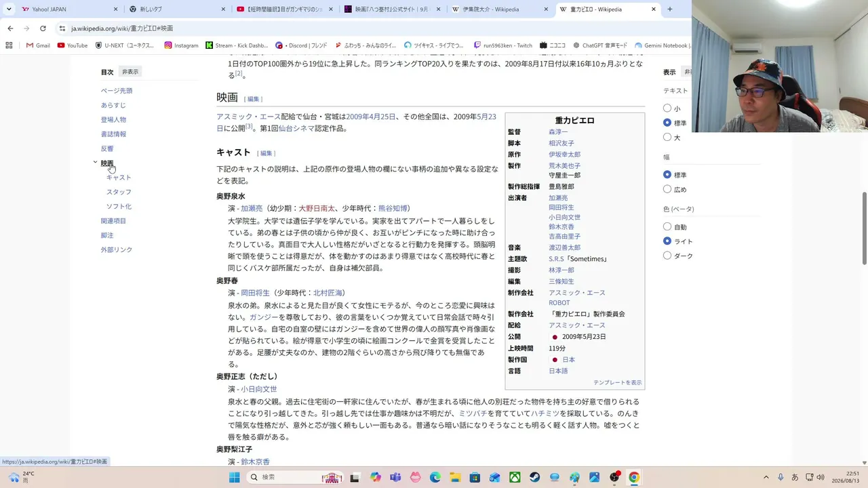Jump to スタッフ in the contents

click(x=119, y=192)
